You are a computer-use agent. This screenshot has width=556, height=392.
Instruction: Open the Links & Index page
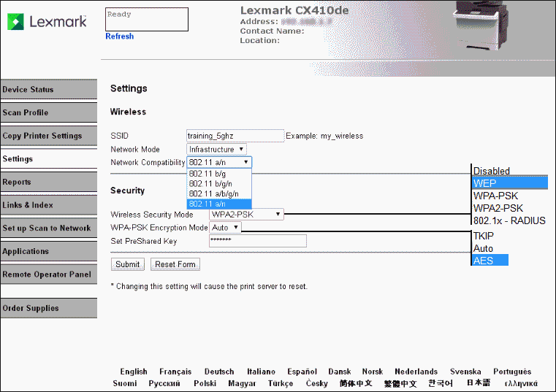(x=49, y=205)
